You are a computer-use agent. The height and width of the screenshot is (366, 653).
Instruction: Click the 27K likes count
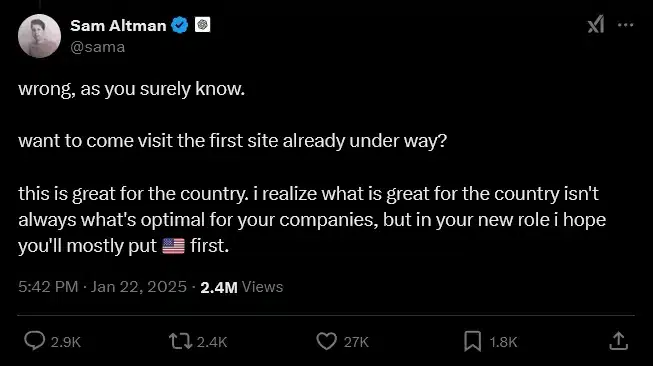[x=356, y=342]
